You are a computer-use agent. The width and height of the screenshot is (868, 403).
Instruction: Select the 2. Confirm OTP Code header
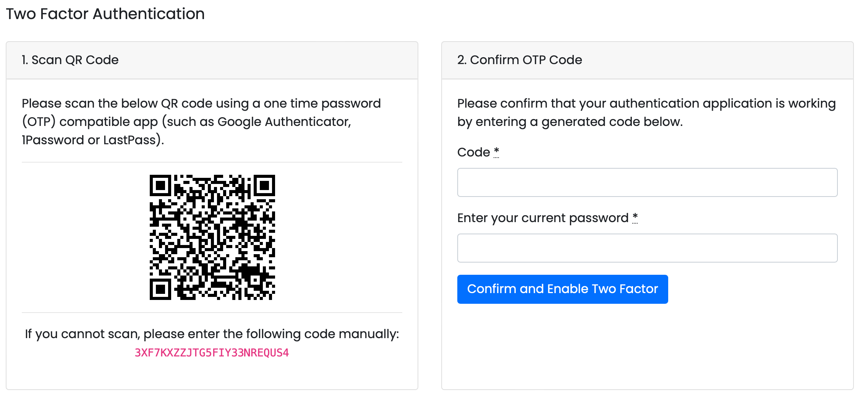520,60
